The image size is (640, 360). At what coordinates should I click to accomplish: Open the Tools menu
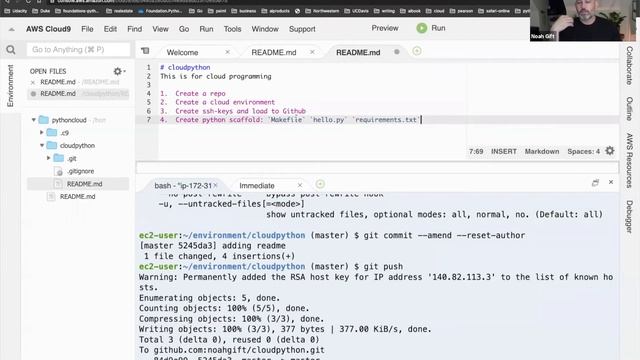click(x=232, y=29)
